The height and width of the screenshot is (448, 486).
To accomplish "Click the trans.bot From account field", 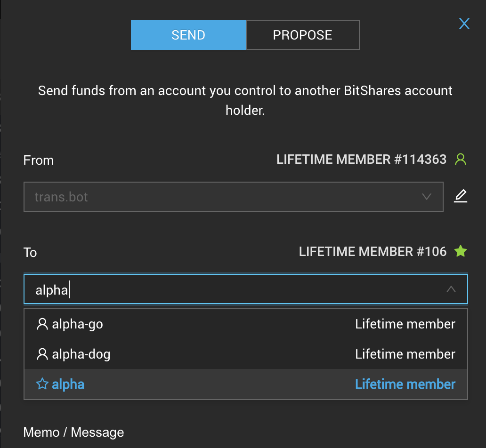I will [234, 197].
